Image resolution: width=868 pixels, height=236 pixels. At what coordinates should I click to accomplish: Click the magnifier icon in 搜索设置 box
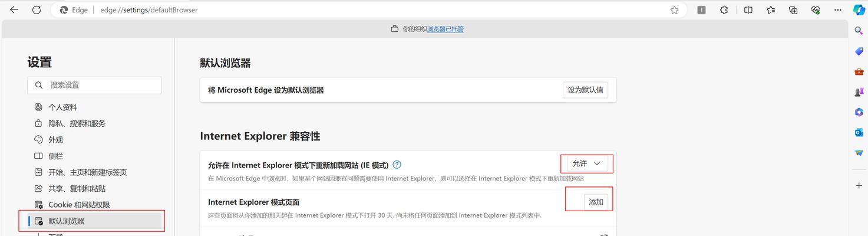[39, 85]
